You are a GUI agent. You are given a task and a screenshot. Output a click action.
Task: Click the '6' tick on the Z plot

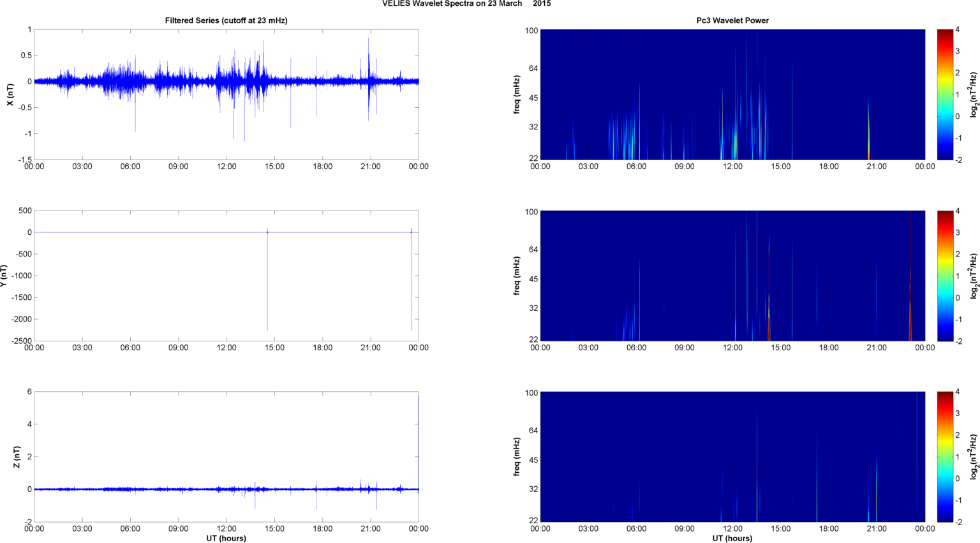tap(29, 392)
